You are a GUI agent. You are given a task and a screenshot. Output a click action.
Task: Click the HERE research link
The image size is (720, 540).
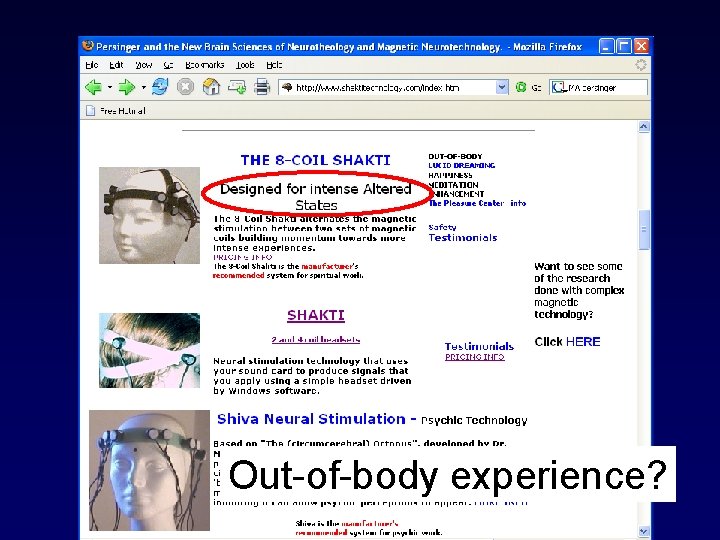pyautogui.click(x=583, y=342)
